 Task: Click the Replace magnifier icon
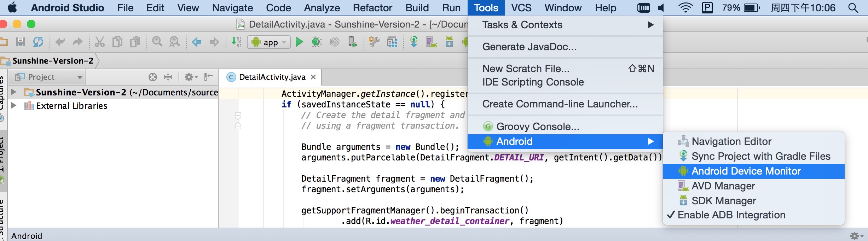click(x=175, y=42)
